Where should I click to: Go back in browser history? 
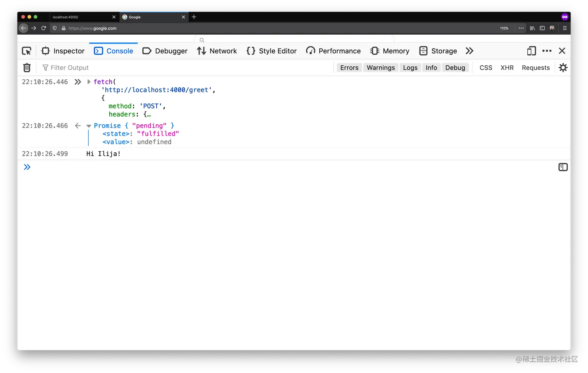(23, 28)
